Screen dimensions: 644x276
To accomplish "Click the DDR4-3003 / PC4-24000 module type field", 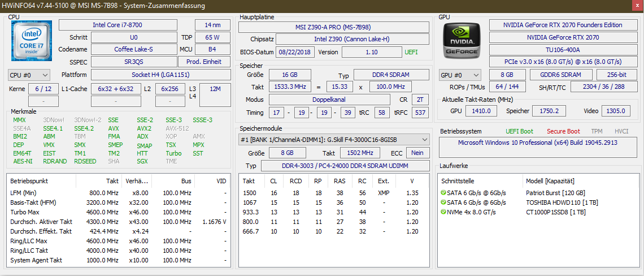I will (x=345, y=165).
